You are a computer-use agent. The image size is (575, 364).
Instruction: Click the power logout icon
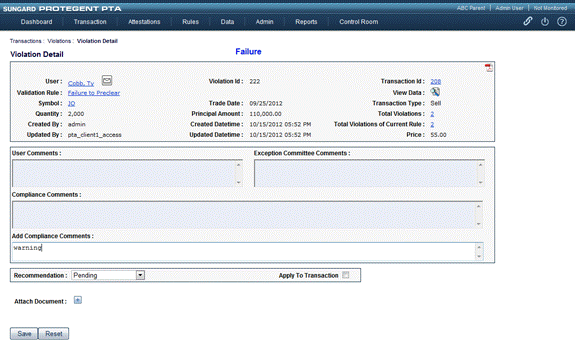545,22
